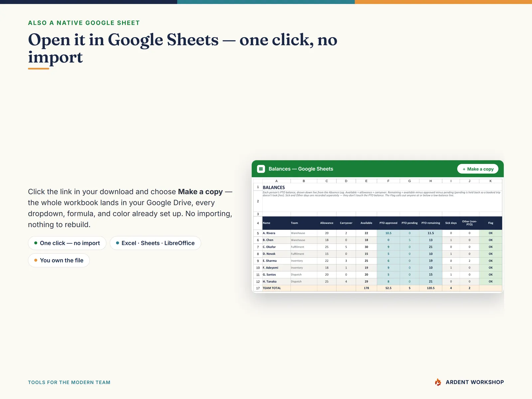Click the 'PTO approved' column heading
Screen dimensions: 532x399
pos(388,223)
